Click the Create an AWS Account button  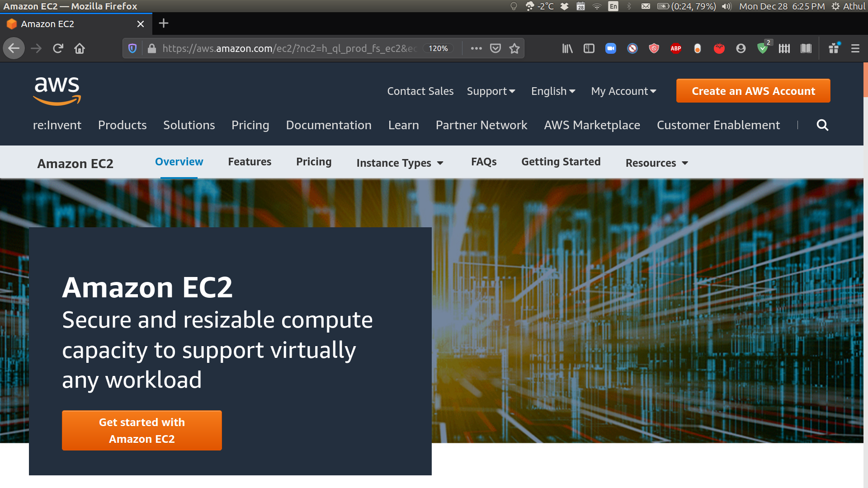tap(754, 90)
